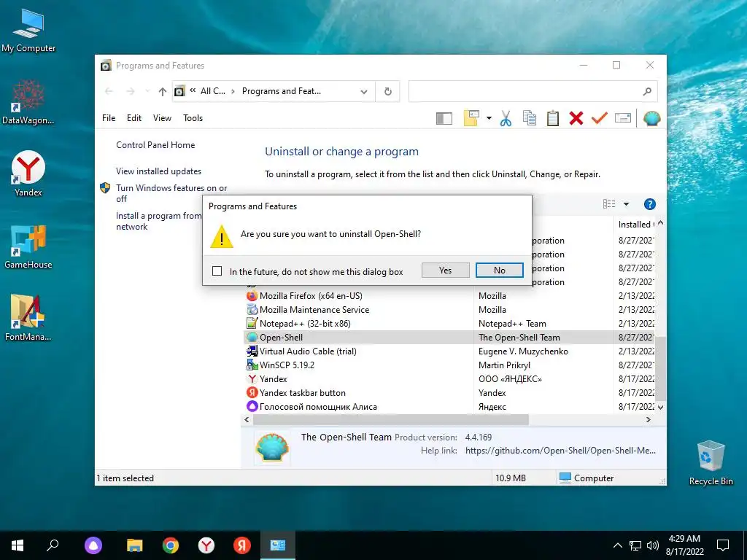Click the orange checkmark Properties icon
Viewport: 747px width, 560px height.
600,117
